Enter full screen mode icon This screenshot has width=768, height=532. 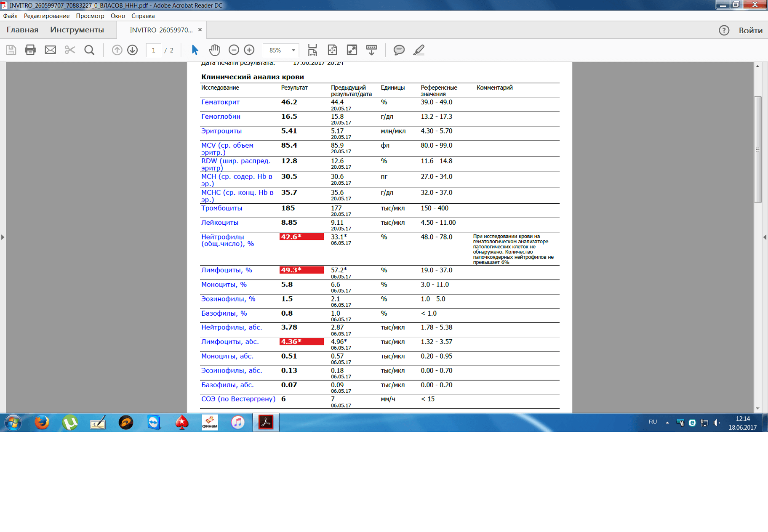coord(352,50)
